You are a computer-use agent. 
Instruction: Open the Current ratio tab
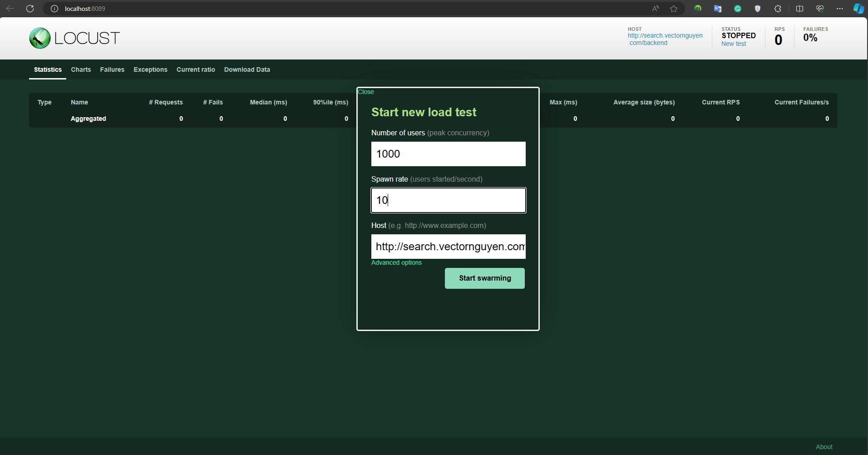(x=196, y=69)
